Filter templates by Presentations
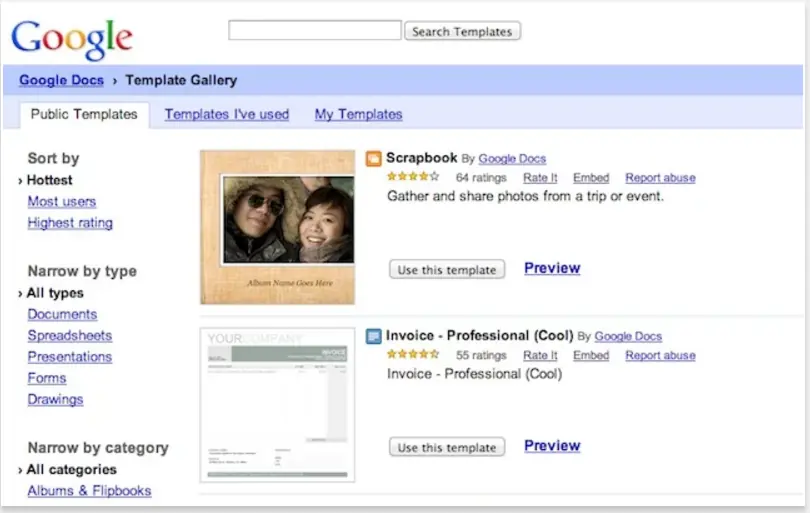Viewport: 810px width, 513px height. pos(70,356)
